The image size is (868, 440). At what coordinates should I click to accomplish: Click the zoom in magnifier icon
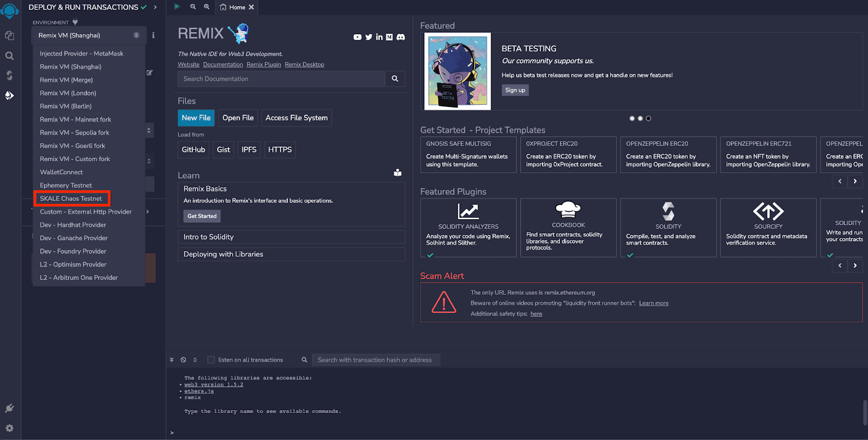coord(207,7)
